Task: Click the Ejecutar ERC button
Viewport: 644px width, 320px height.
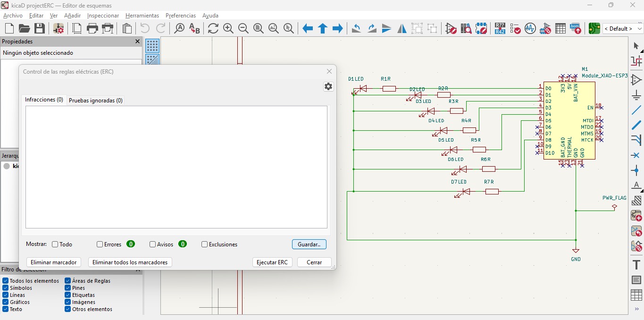Action: (272, 262)
